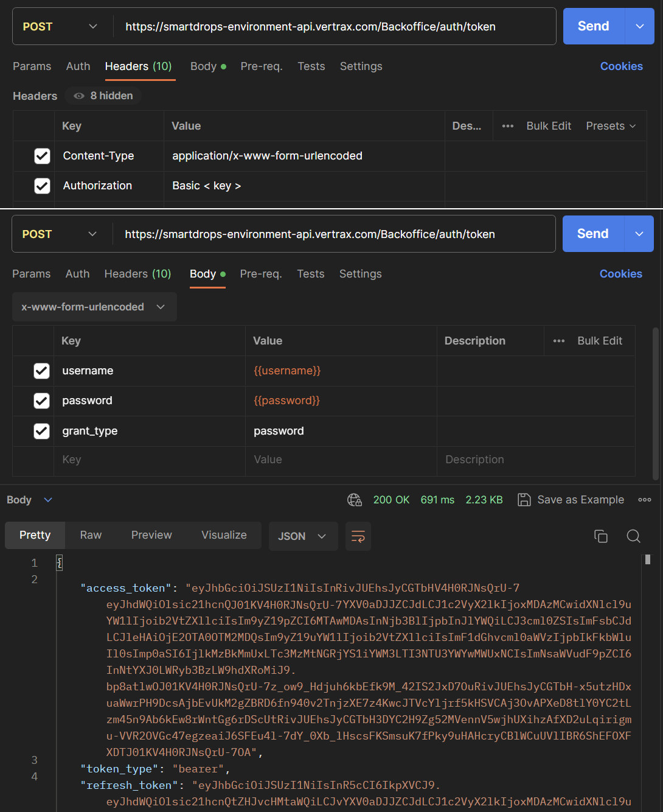The image size is (663, 812).
Task: Click the {{password}} value cell
Action: [341, 401]
